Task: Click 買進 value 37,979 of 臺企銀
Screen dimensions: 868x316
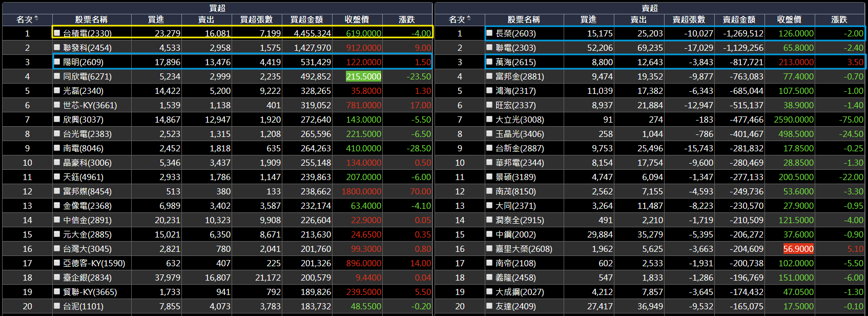Action: [x=168, y=278]
